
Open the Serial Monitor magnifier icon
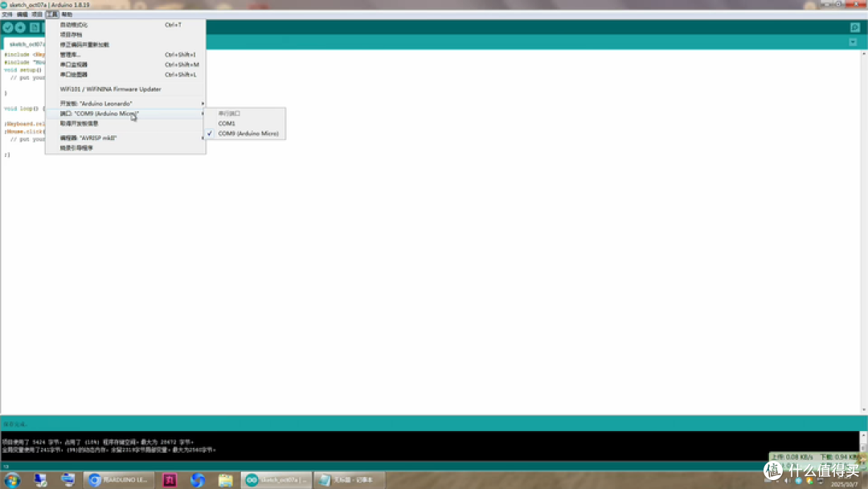point(855,27)
